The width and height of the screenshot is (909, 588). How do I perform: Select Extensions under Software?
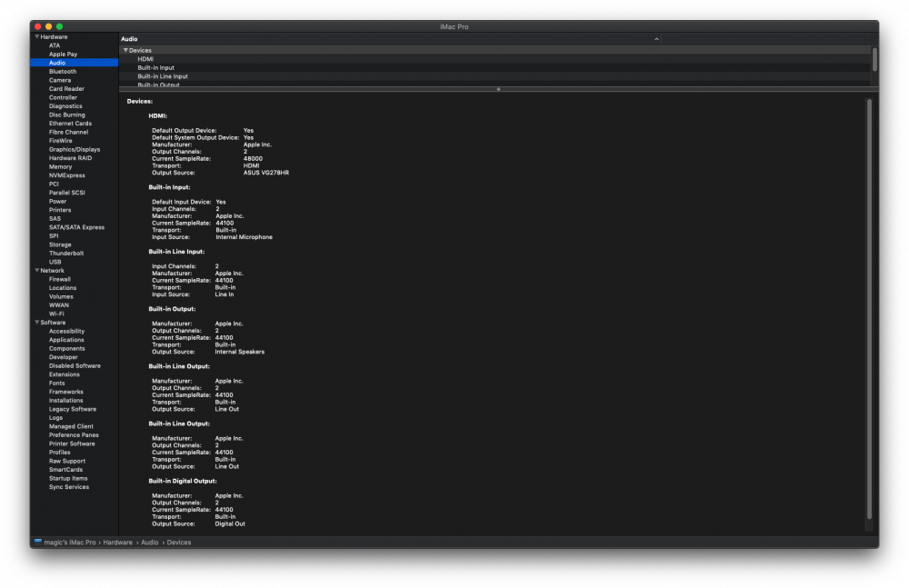coord(65,374)
